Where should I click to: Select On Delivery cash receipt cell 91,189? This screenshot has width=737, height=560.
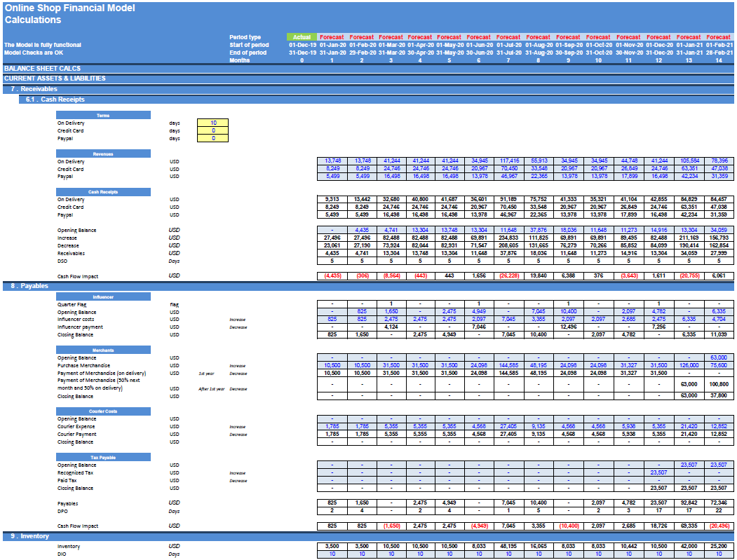[x=508, y=199]
